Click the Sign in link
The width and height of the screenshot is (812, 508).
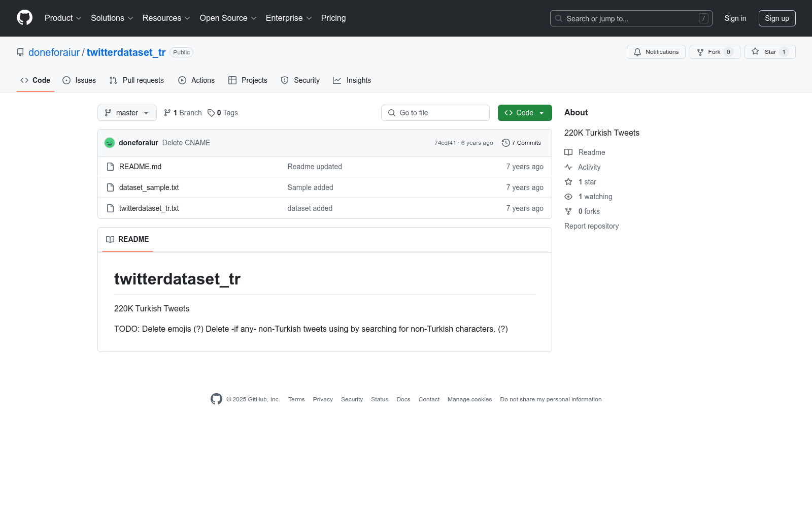(735, 18)
